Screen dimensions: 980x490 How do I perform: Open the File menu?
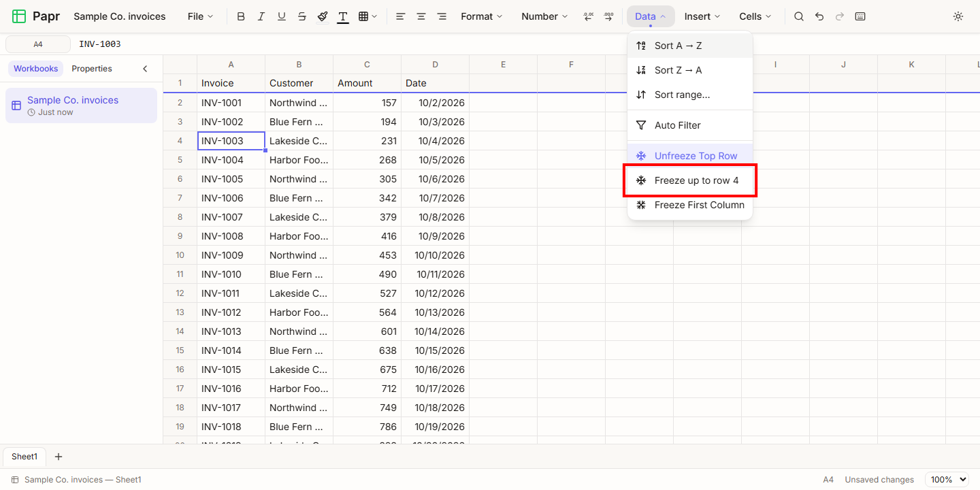coord(200,16)
